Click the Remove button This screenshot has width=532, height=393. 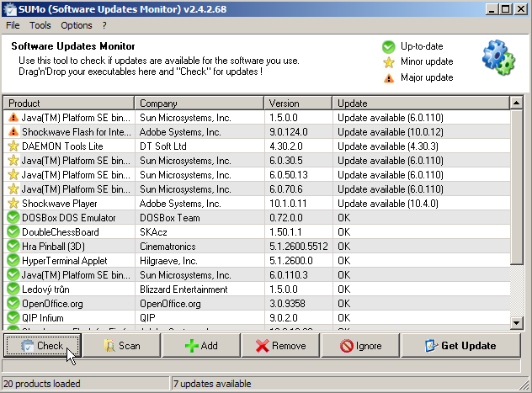pyautogui.click(x=281, y=346)
